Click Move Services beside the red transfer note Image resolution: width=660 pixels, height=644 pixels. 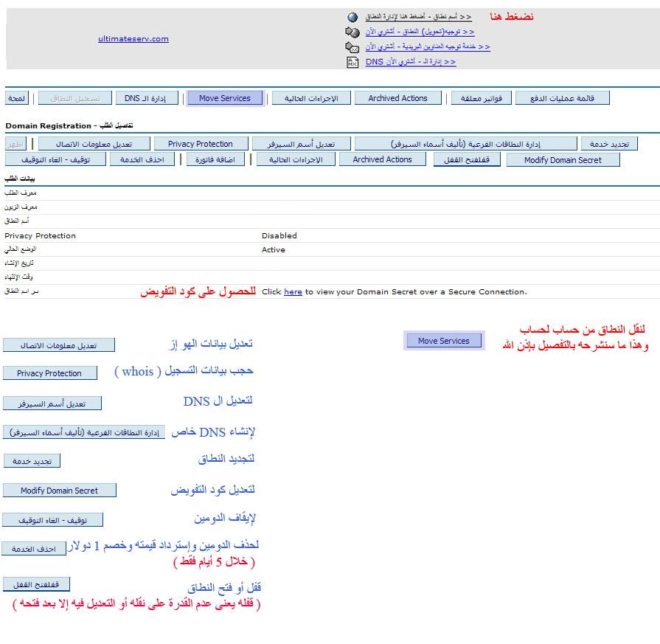[x=444, y=341]
